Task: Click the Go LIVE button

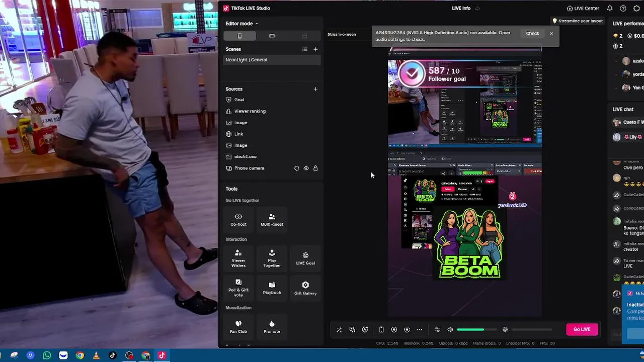Action: click(582, 329)
